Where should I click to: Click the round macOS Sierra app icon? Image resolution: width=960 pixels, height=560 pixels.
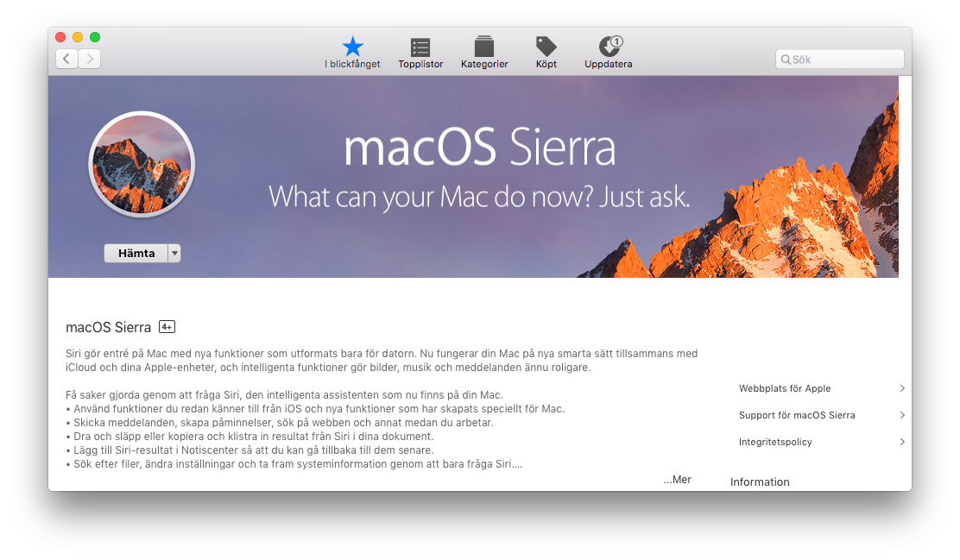click(x=142, y=164)
